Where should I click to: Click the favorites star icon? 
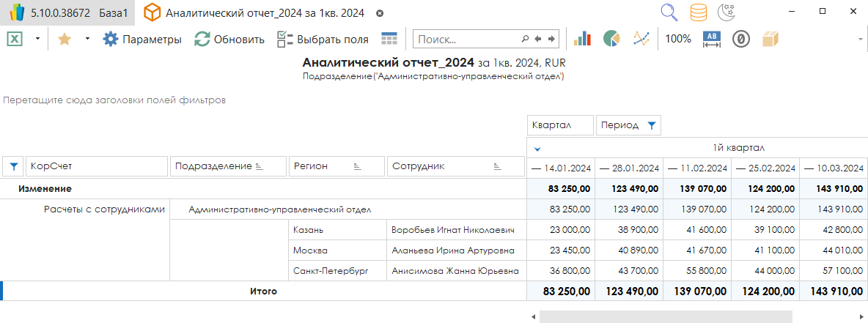click(x=65, y=39)
